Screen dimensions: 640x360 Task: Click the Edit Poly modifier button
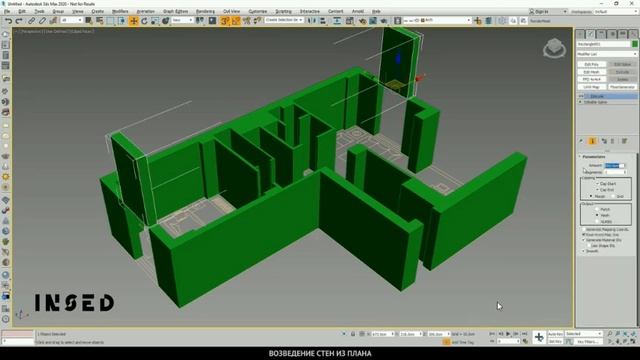(591, 64)
